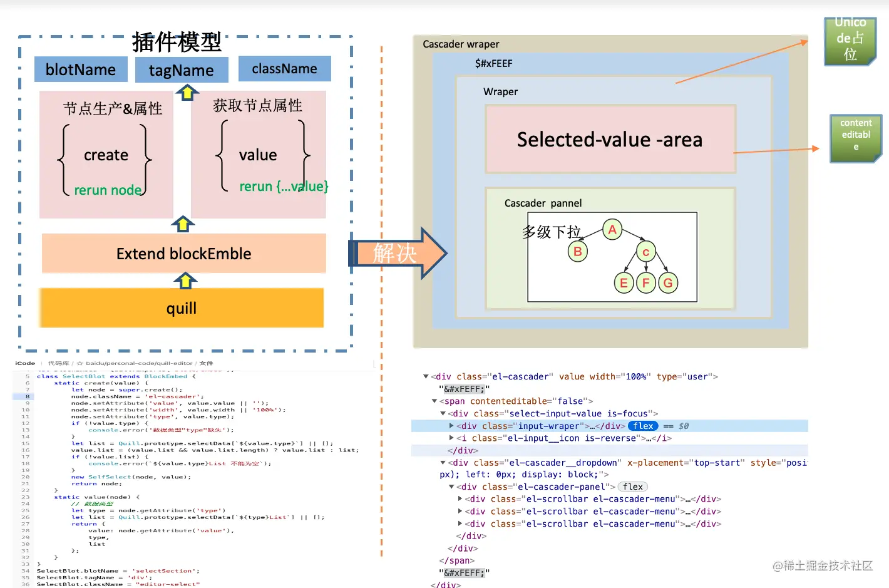This screenshot has height=588, width=889.
Task: Click the 节点生产&属性 heading
Action: 113,108
